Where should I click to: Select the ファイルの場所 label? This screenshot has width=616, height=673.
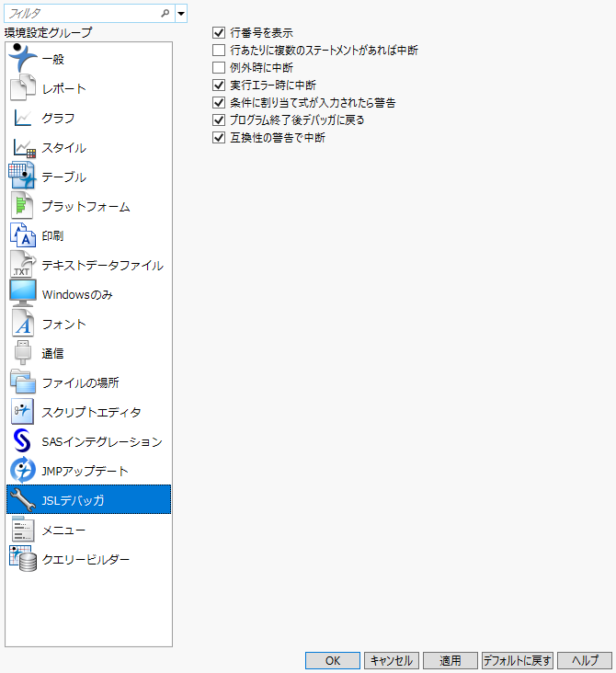80,382
